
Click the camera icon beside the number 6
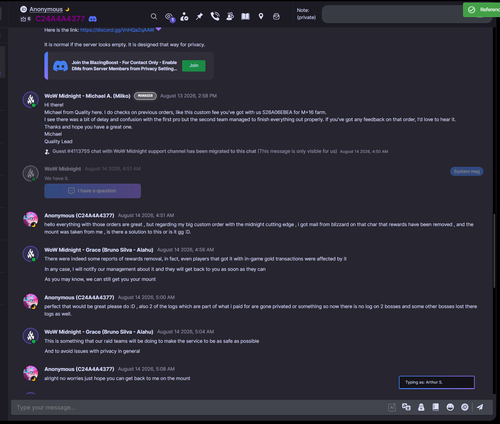click(x=23, y=19)
